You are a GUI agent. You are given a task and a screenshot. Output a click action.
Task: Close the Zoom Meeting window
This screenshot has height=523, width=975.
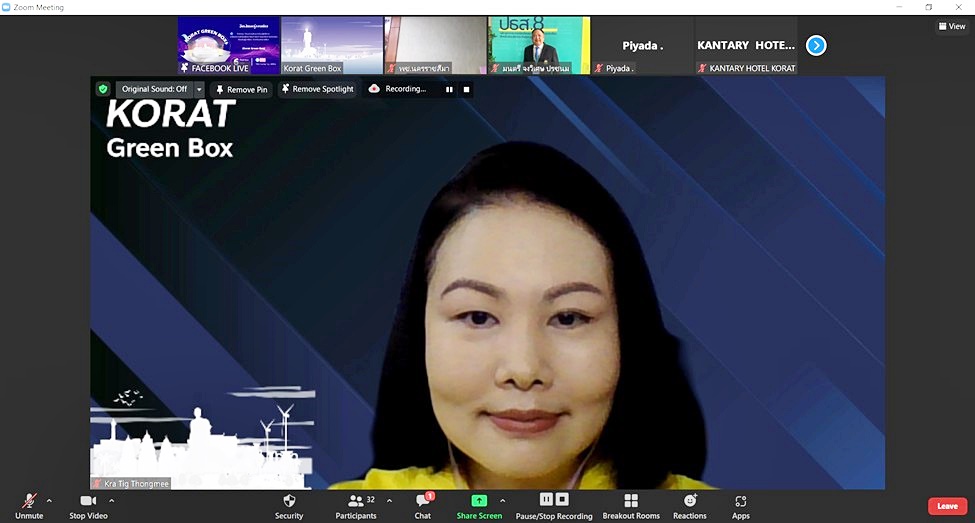pyautogui.click(x=958, y=7)
